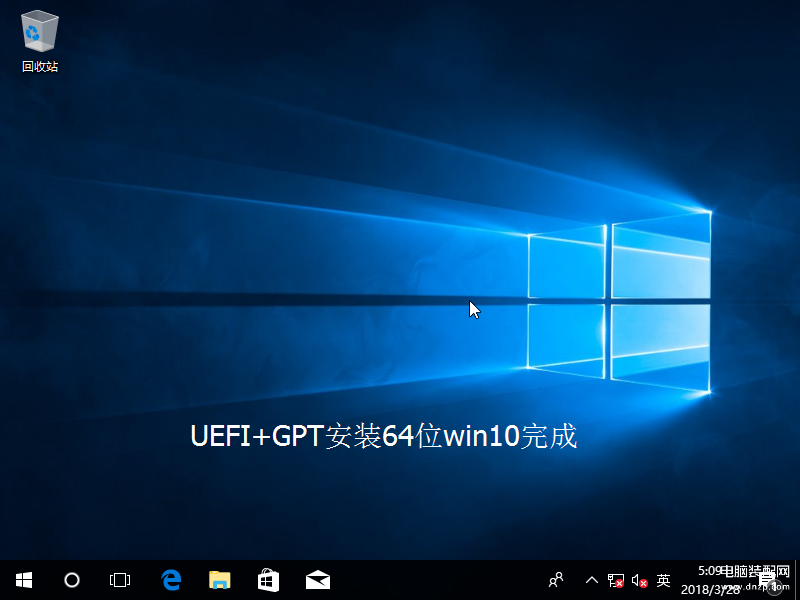Launch Microsoft Edge from the taskbar
Viewport: 800px width, 600px height.
pos(171,580)
